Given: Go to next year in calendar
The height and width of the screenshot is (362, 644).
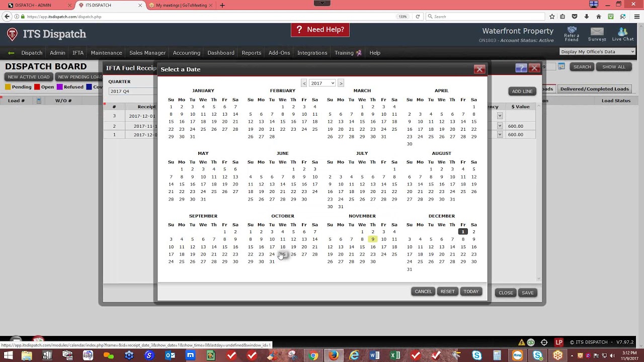Looking at the screenshot, I should (341, 83).
